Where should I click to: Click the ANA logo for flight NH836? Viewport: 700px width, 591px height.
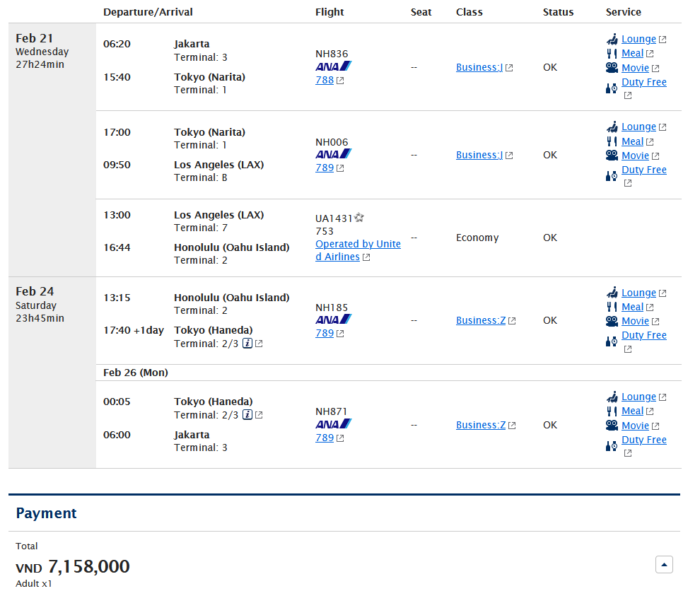334,66
